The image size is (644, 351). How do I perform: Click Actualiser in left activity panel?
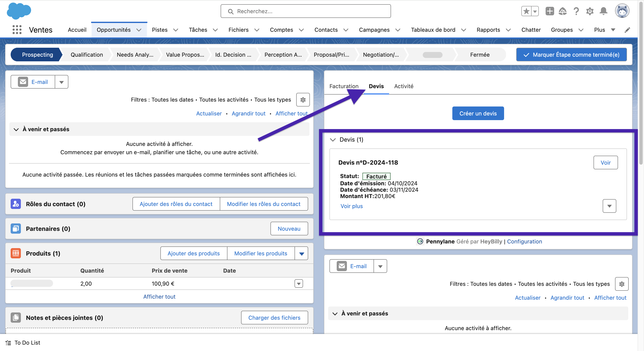point(209,114)
